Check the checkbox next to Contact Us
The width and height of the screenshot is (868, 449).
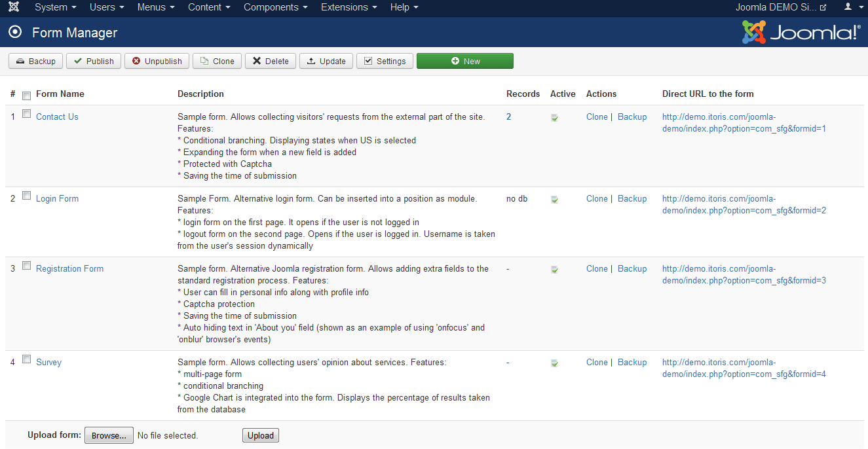26,113
